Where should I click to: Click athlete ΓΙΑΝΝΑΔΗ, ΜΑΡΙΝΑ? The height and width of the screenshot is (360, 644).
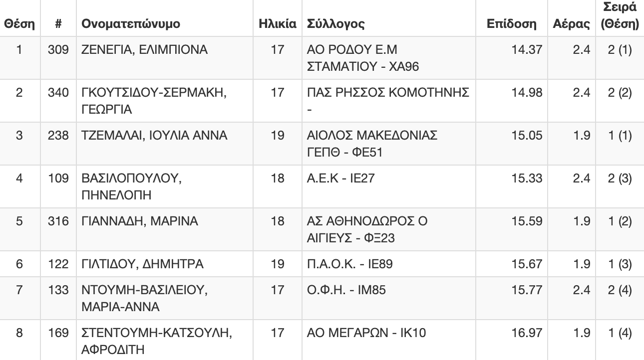click(140, 221)
